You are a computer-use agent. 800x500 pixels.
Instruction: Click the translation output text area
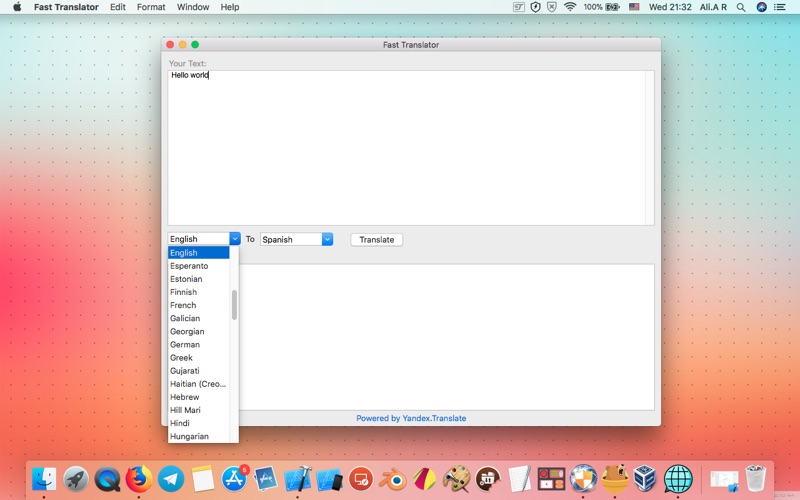446,337
